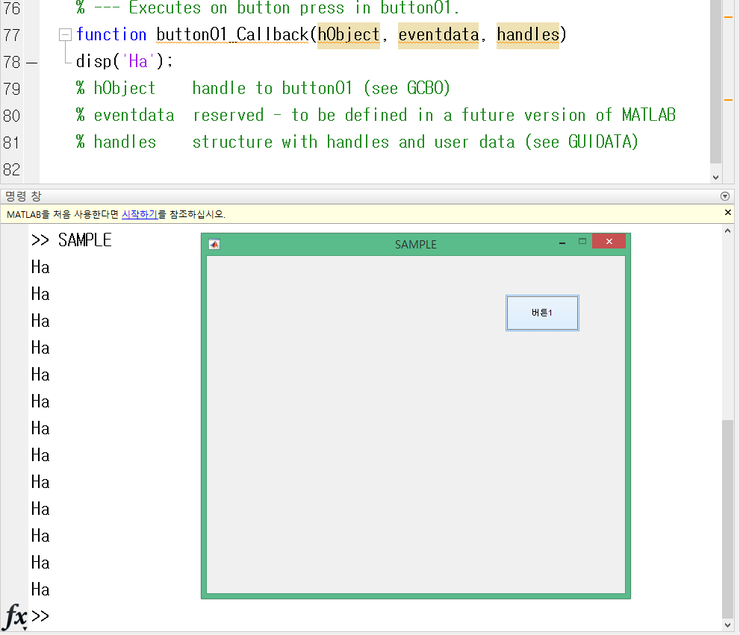Click the 명령 창 panel title
Viewport: 740px width, 635px height.
click(x=23, y=196)
